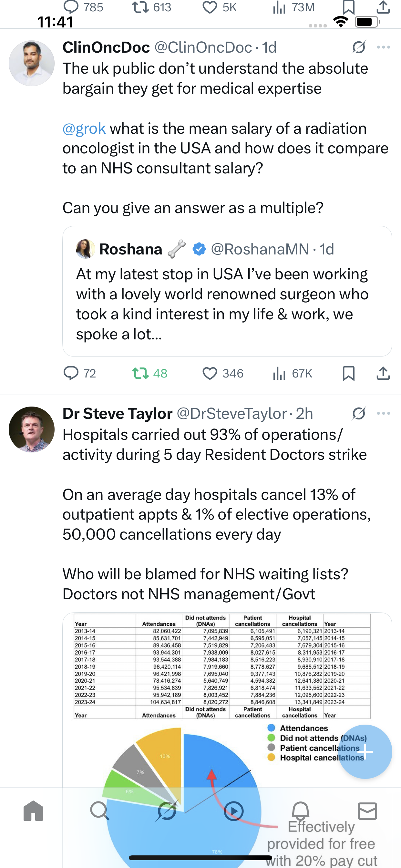The height and width of the screenshot is (868, 401).
Task: Open the Grok tab in bottom bar
Action: coord(167,811)
